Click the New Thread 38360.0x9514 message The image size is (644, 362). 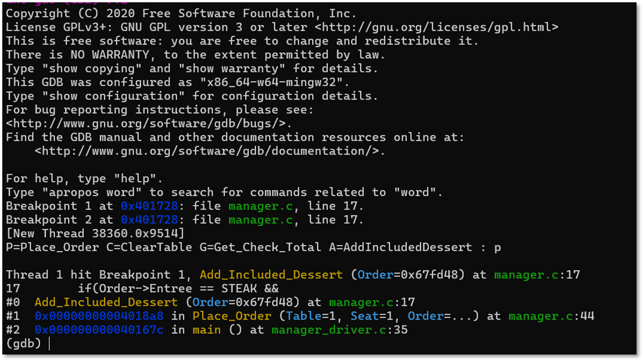click(95, 234)
